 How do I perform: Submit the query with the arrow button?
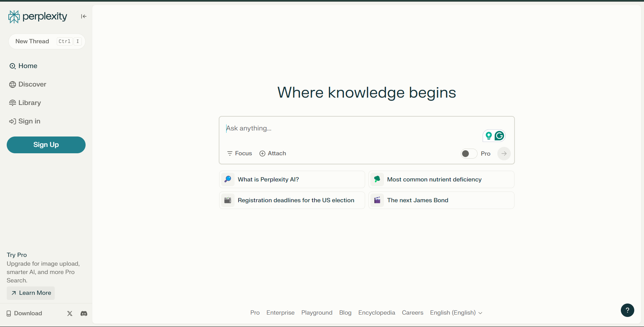coord(504,154)
